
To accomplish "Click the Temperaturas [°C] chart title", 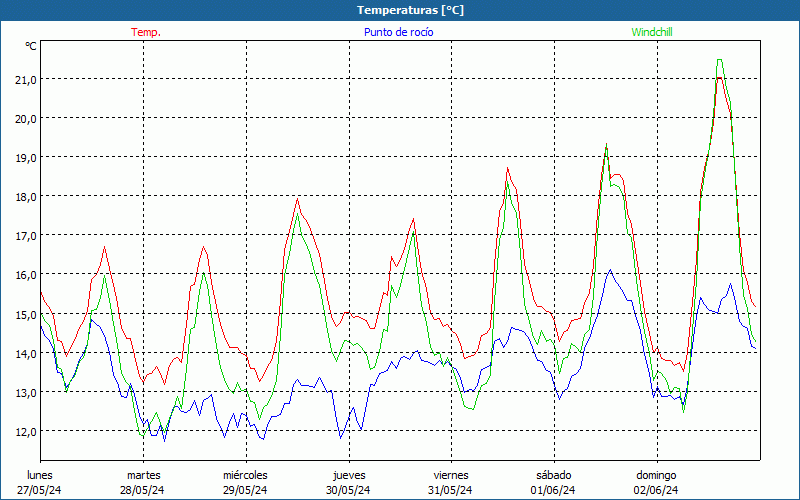I will click(410, 10).
